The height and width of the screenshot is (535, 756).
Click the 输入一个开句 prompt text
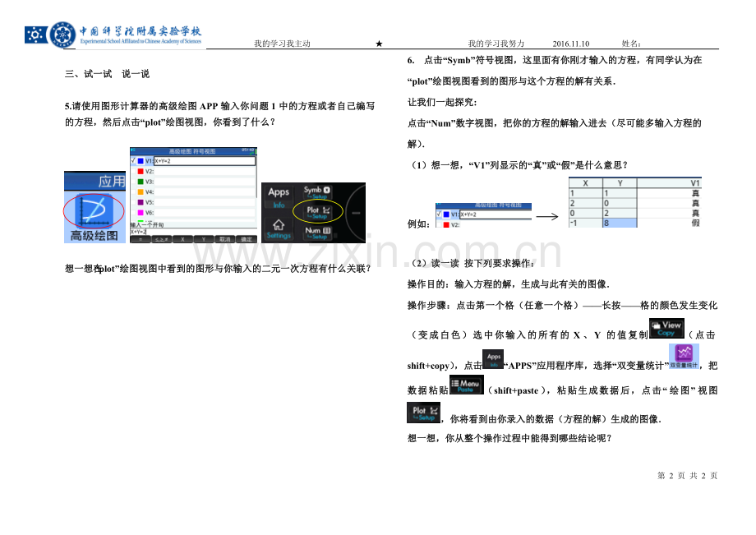(x=146, y=224)
